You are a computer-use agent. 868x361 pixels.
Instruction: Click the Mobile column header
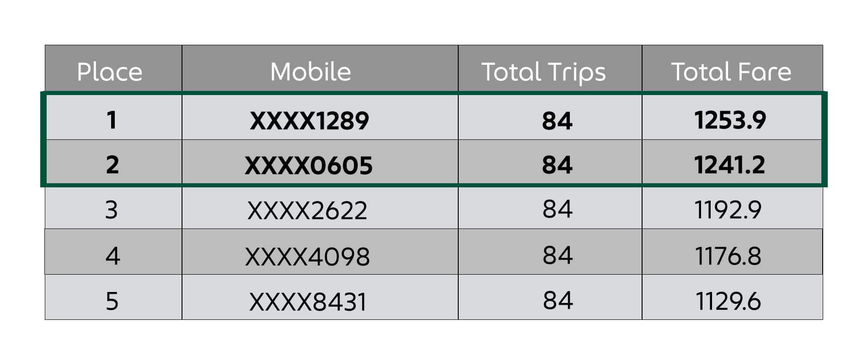point(311,72)
